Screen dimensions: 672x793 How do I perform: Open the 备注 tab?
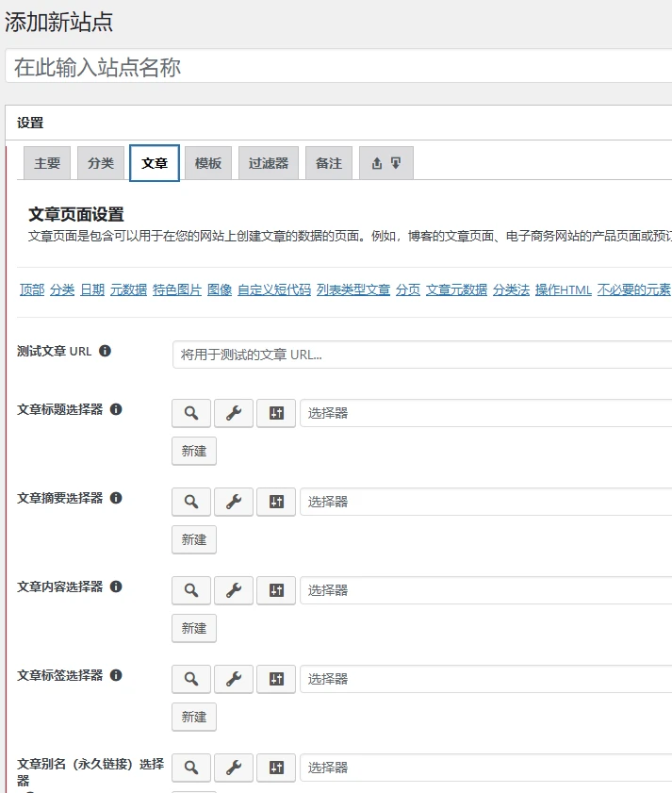tap(329, 163)
